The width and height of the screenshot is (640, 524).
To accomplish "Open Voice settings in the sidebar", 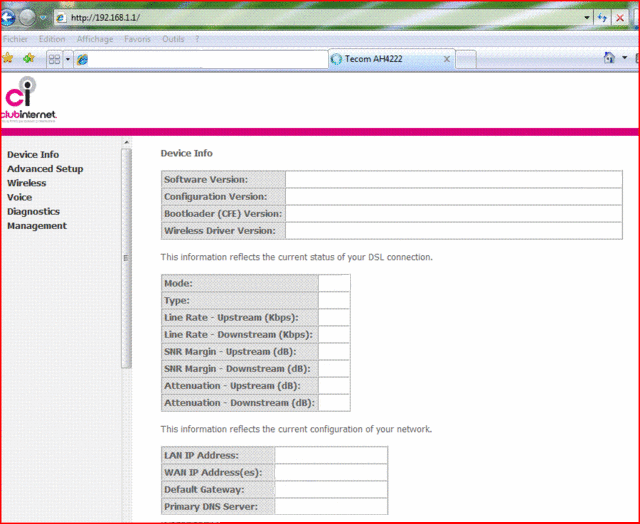I will [19, 198].
